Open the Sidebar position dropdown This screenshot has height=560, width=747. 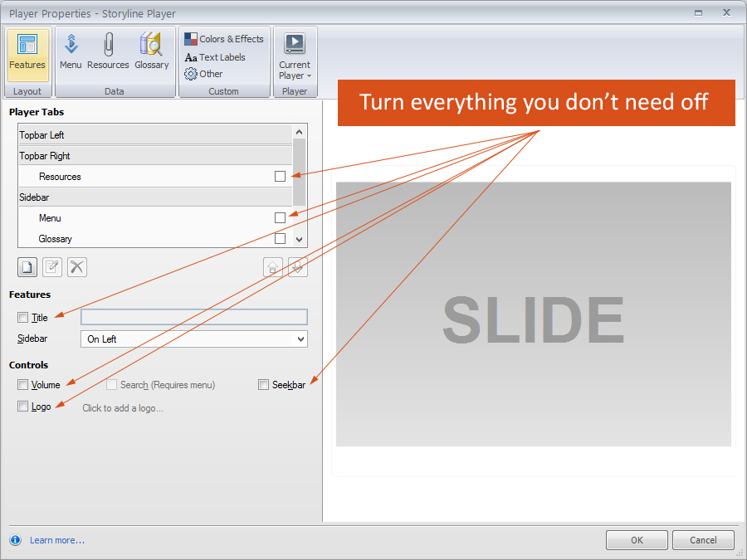194,339
